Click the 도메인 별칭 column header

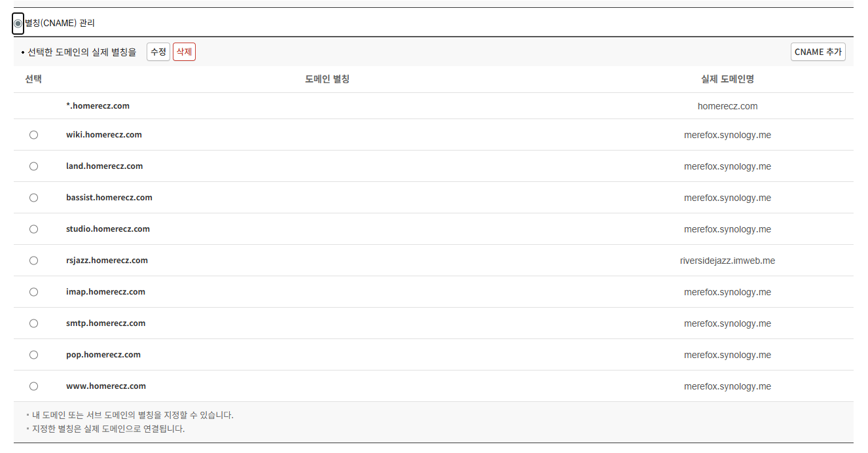coord(327,79)
